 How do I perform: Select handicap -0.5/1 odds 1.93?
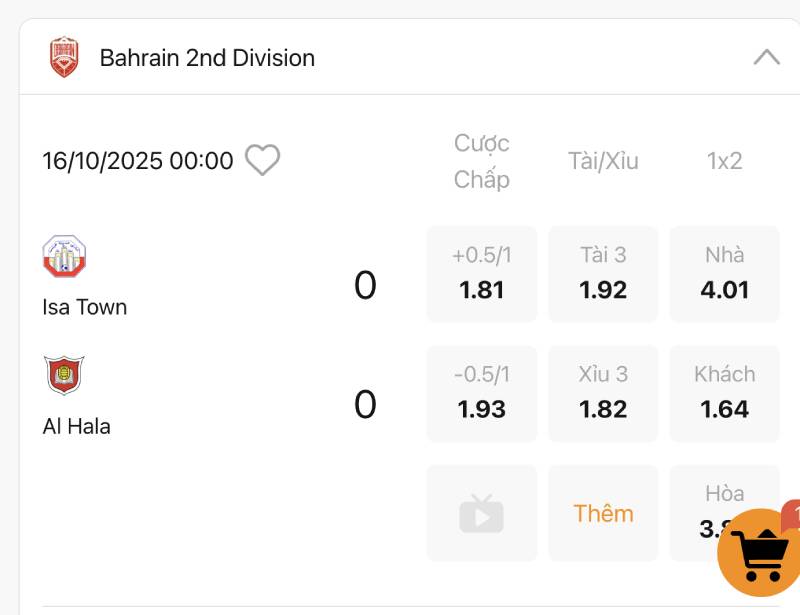tap(481, 393)
